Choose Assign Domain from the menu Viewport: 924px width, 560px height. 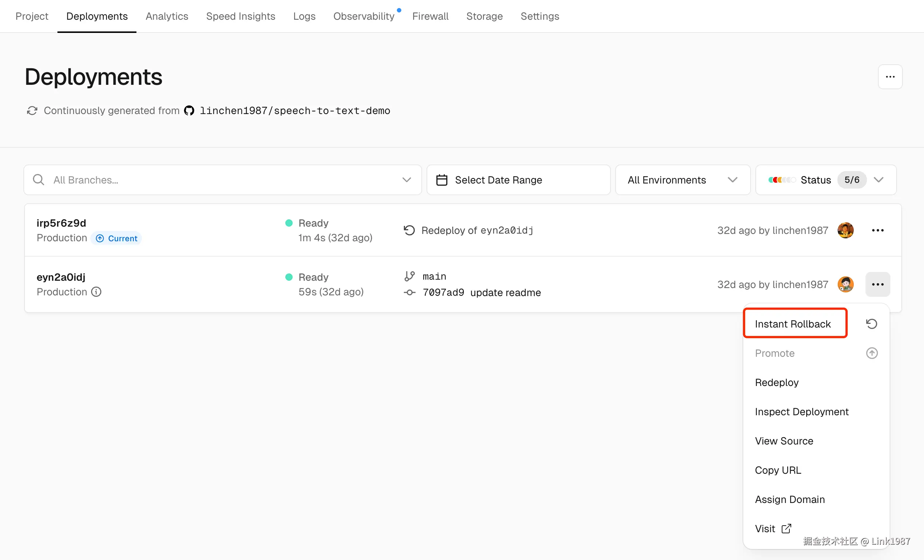[816, 499]
